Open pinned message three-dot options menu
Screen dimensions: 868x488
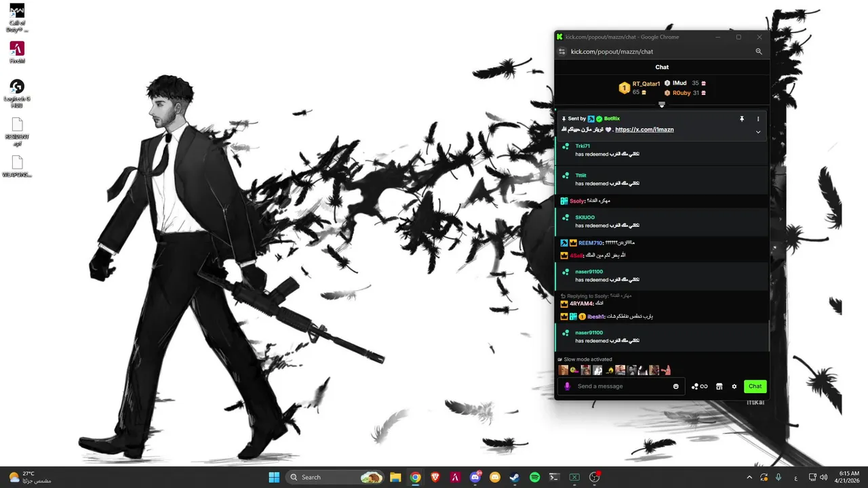(758, 119)
